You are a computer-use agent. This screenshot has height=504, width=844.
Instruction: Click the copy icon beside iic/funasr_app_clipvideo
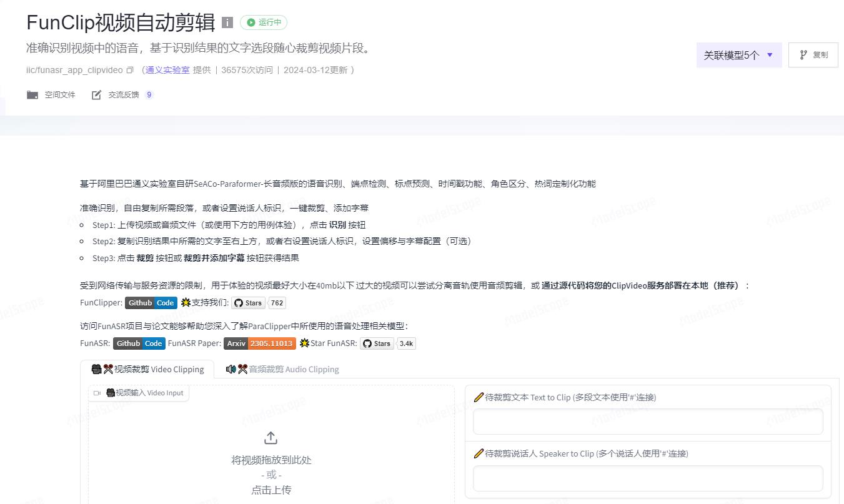tap(129, 71)
